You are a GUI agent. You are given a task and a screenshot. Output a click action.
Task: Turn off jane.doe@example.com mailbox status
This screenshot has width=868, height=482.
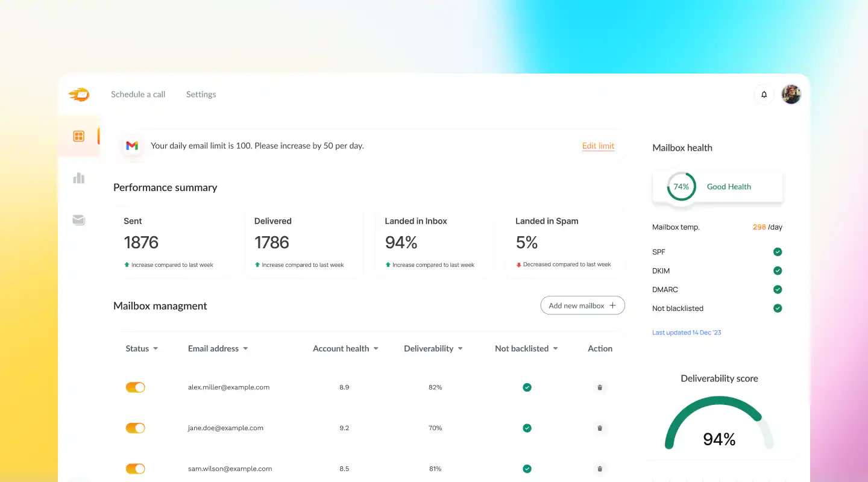click(135, 428)
